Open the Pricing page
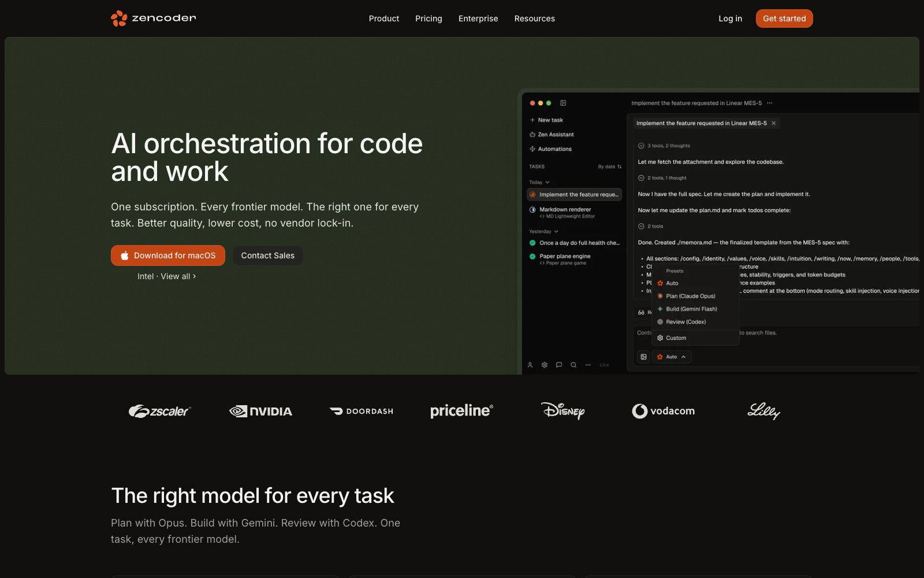This screenshot has height=578, width=924. click(x=429, y=18)
